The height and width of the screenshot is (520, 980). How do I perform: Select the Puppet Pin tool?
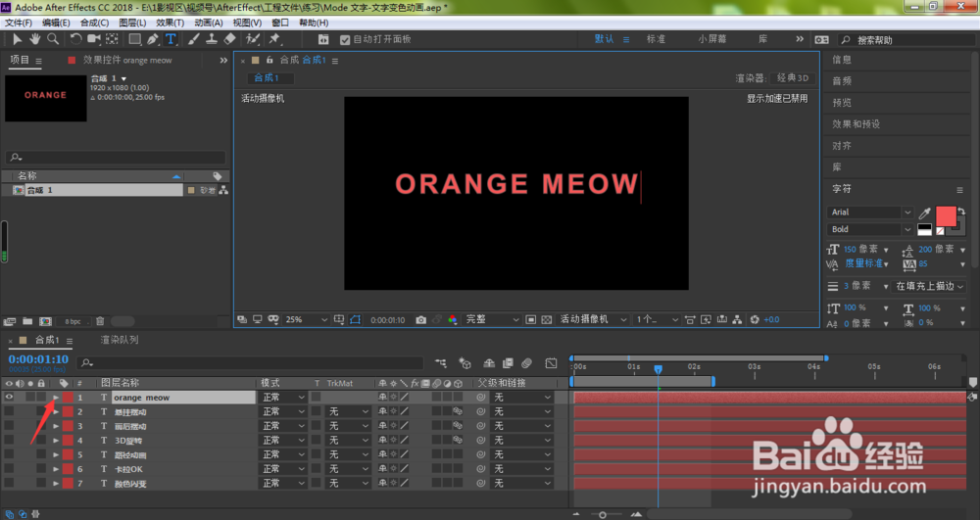(x=274, y=39)
